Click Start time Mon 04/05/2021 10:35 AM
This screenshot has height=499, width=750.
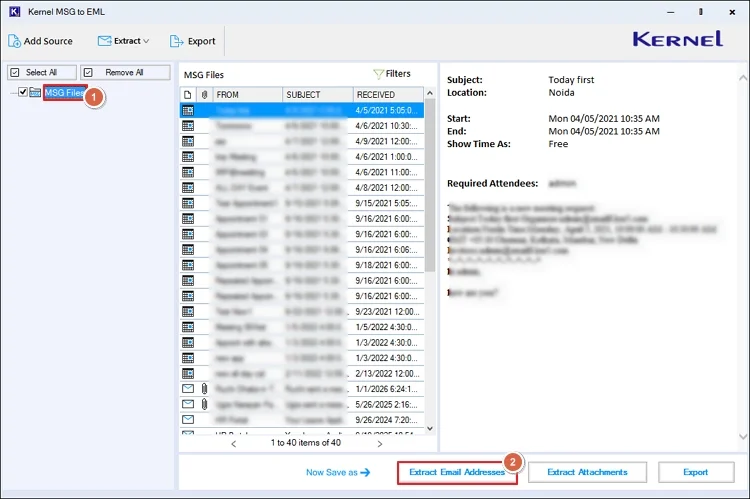click(x=604, y=119)
